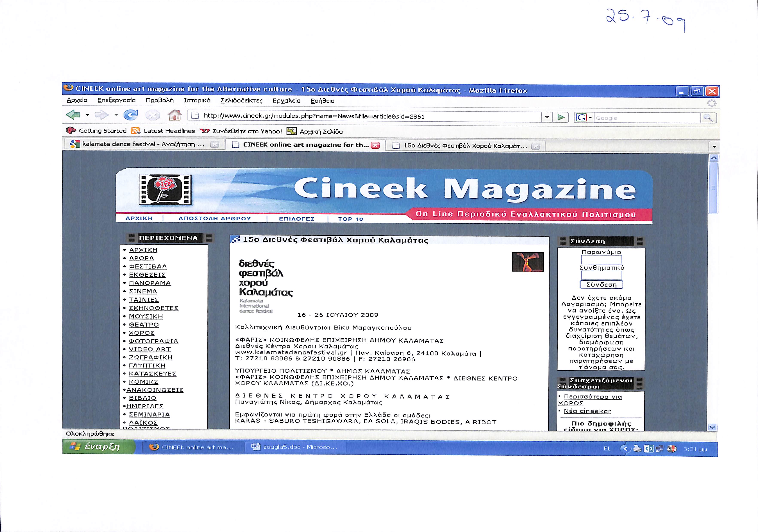The image size is (758, 532).
Task: Click TOP 10 in site header
Action: point(351,219)
